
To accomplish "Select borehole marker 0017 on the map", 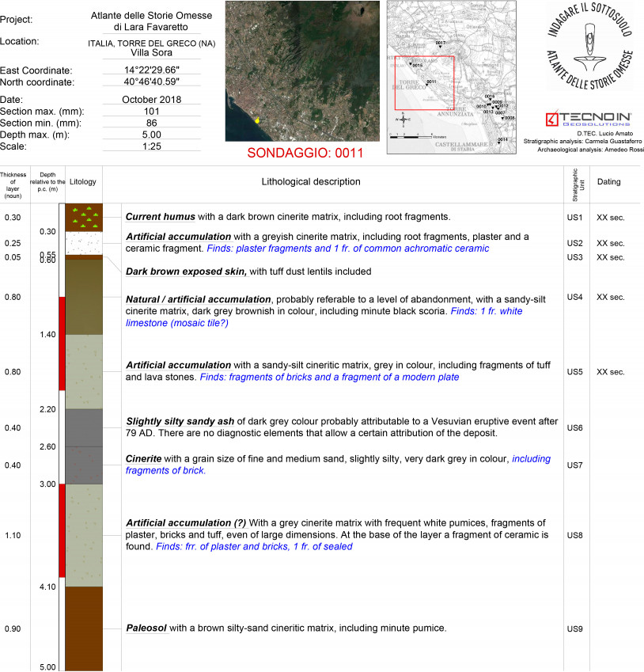I will (x=440, y=45).
